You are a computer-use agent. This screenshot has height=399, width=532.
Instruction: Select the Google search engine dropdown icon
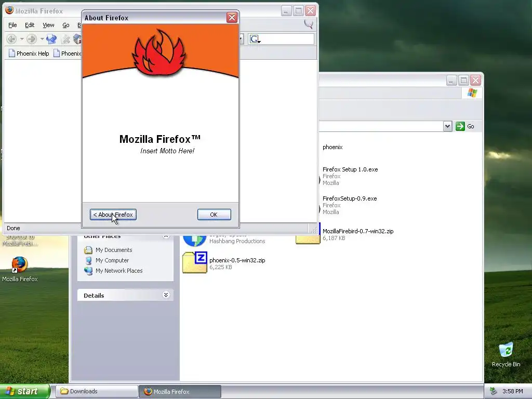pyautogui.click(x=255, y=39)
